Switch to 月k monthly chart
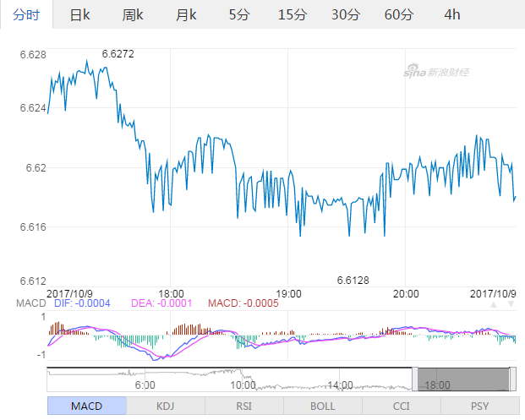 [x=186, y=14]
